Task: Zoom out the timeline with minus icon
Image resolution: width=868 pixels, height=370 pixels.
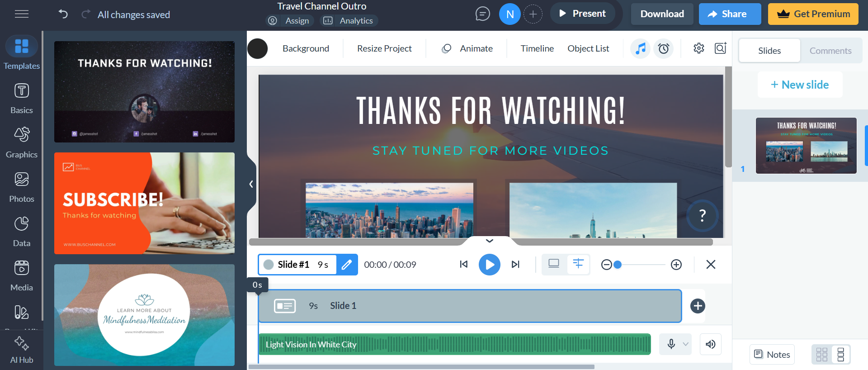Action: pos(606,265)
